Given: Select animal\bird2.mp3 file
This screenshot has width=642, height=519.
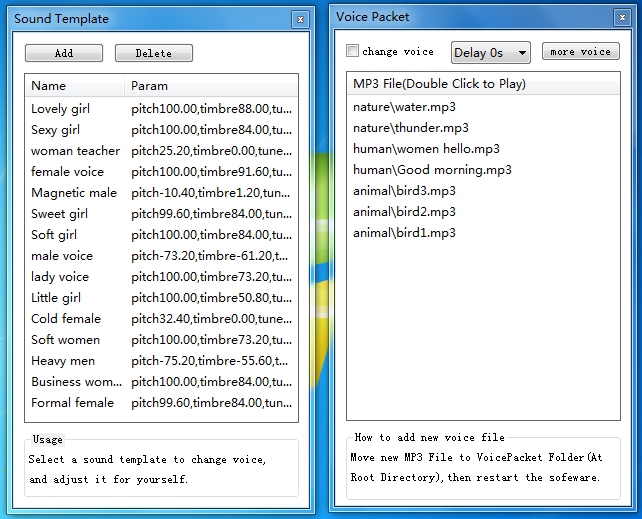Looking at the screenshot, I should (x=483, y=212).
